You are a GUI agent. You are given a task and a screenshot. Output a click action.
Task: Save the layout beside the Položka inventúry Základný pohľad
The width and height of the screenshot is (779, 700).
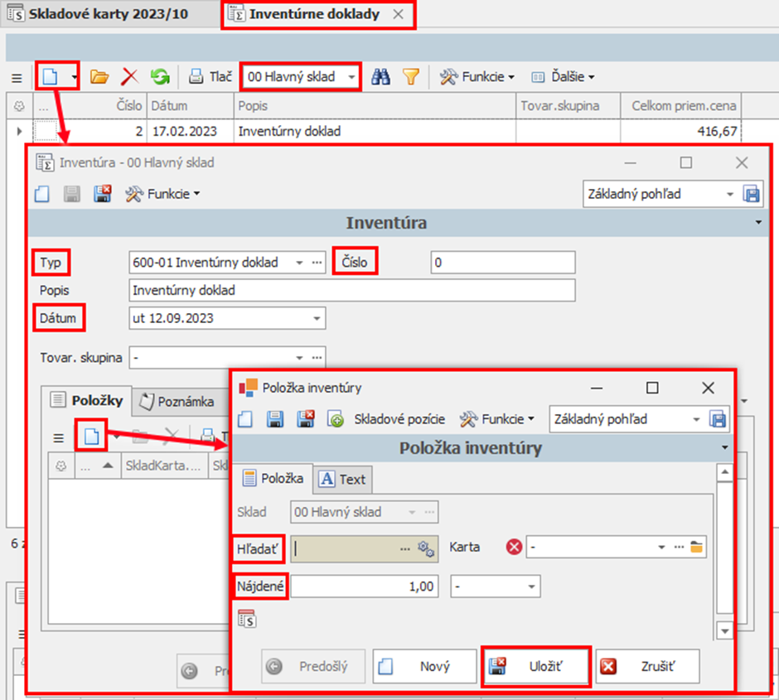click(x=719, y=419)
